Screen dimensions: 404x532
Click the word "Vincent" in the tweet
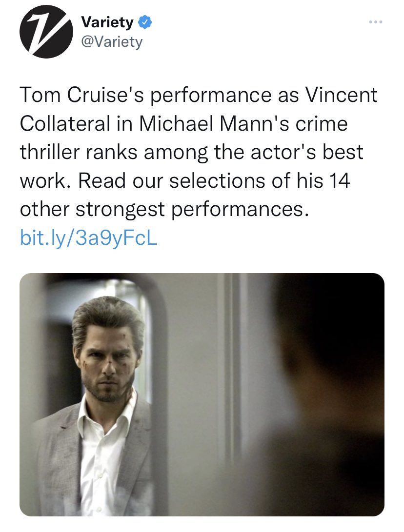tap(341, 95)
